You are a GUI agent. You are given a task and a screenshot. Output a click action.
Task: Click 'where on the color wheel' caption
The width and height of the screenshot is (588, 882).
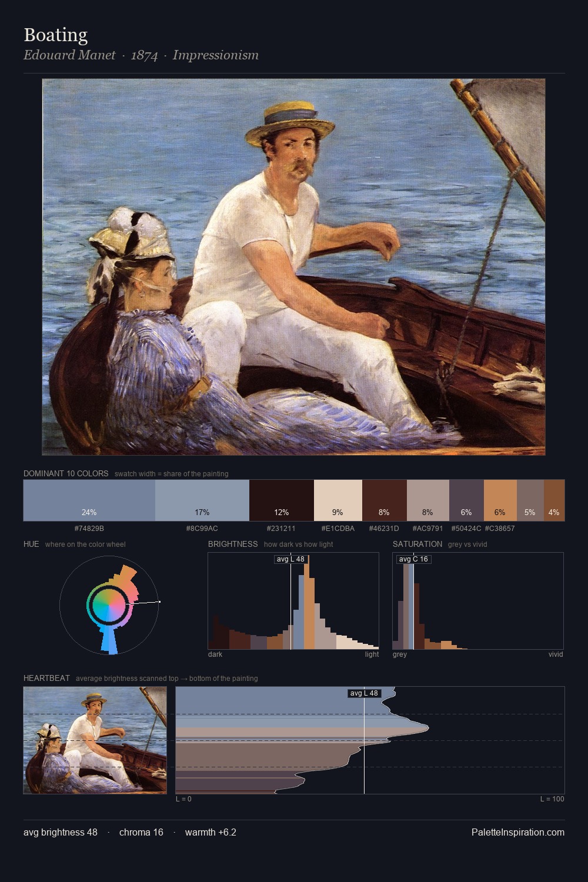coord(85,544)
